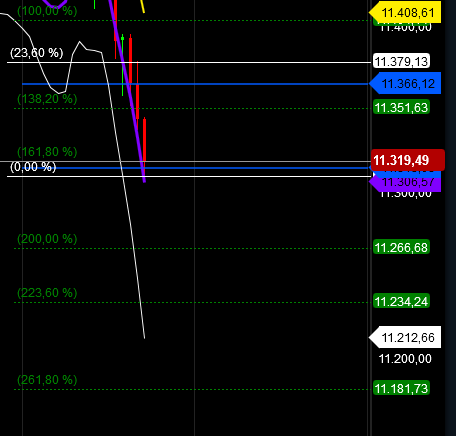Click the green 11.181,73 price label
Viewport: 456px width, 436px height.
point(401,388)
